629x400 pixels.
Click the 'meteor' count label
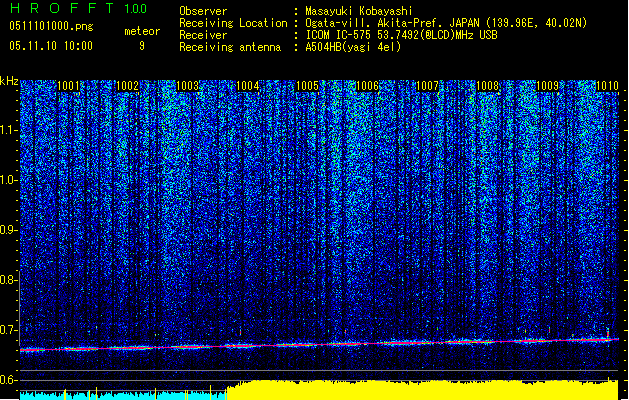point(142,31)
